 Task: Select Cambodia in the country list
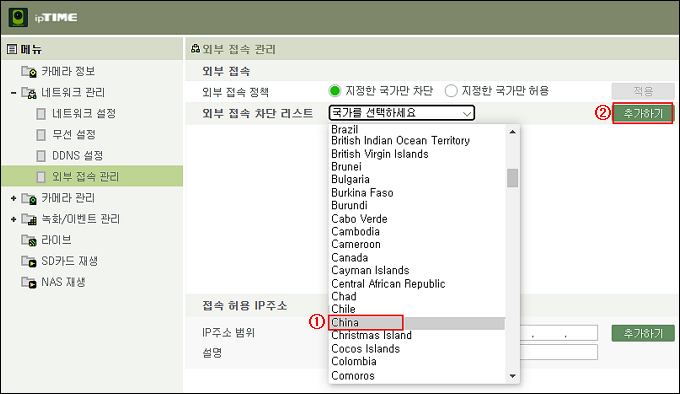(x=355, y=231)
